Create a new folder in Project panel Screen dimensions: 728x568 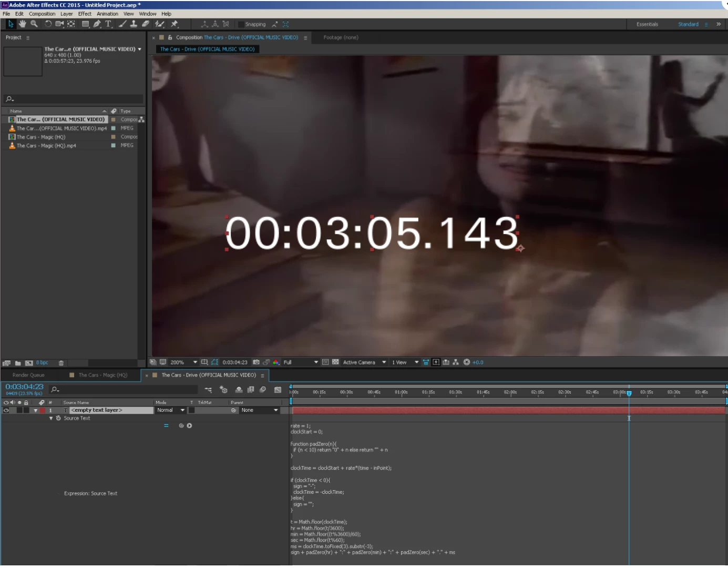pyautogui.click(x=18, y=363)
